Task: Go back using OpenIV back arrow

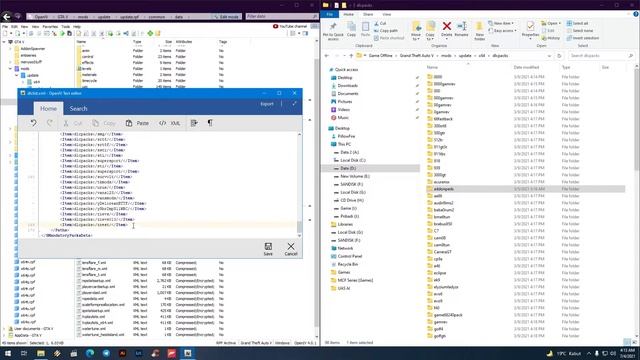Action: [x=7, y=17]
